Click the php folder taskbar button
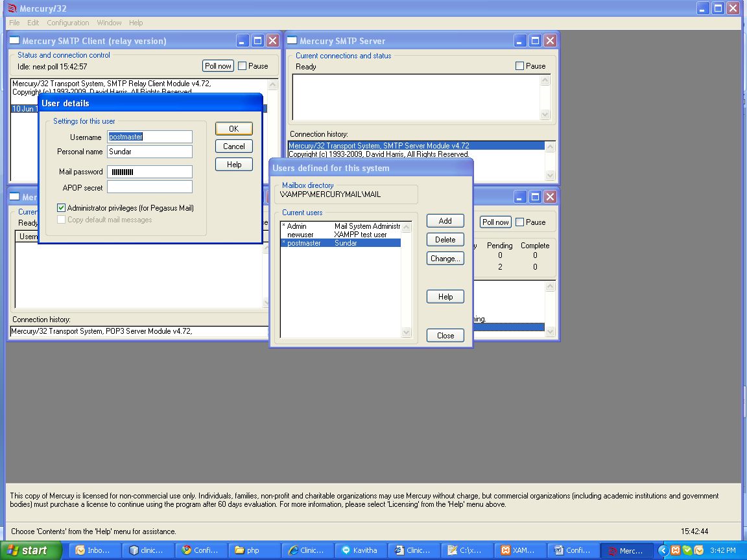This screenshot has width=747, height=560. click(x=253, y=551)
